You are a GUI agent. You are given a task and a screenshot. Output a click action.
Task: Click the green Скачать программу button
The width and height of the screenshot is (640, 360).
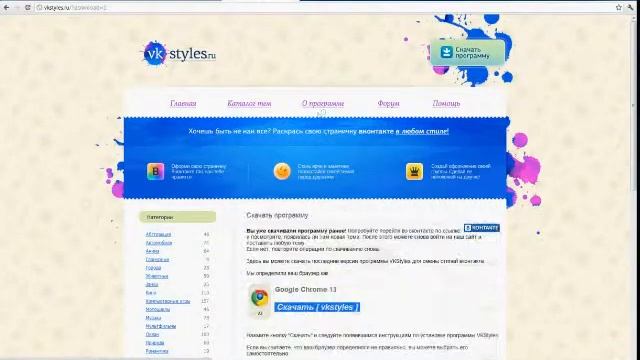click(x=467, y=52)
